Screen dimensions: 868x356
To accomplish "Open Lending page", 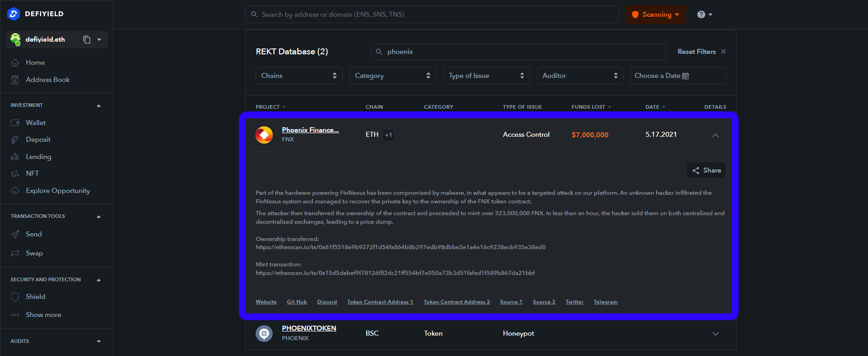I will tap(38, 157).
